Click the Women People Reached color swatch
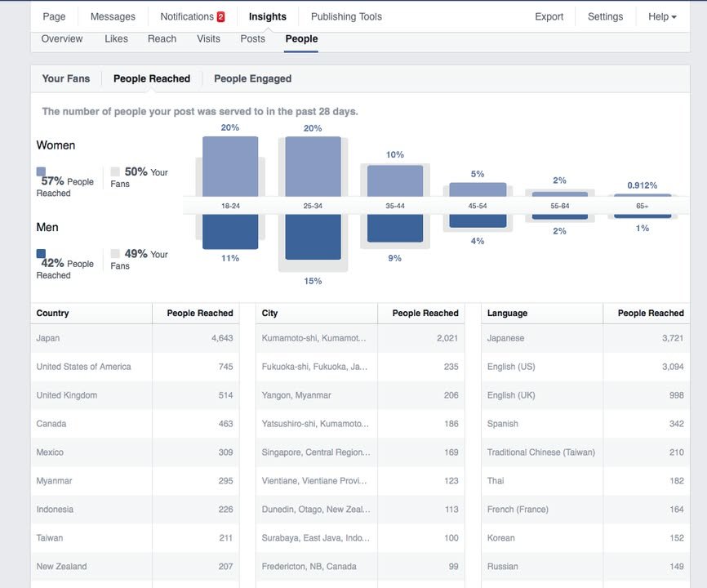This screenshot has width=707, height=588. coord(41,171)
